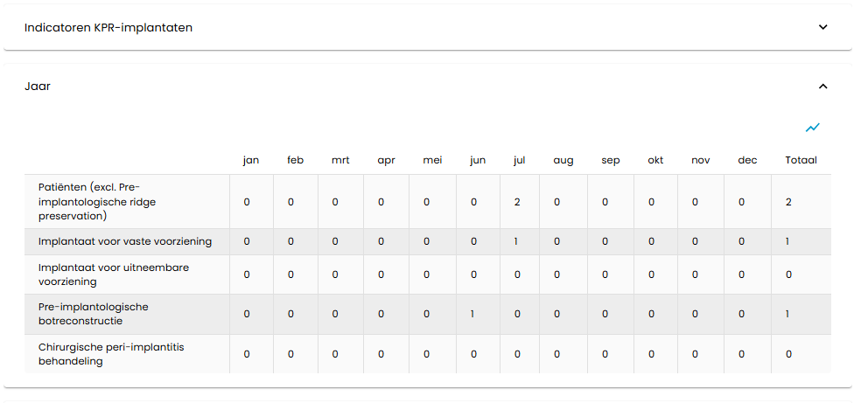The height and width of the screenshot is (403, 868).
Task: Click the Patiënten (excl. Pre-implantologische) row label
Action: coord(97,202)
